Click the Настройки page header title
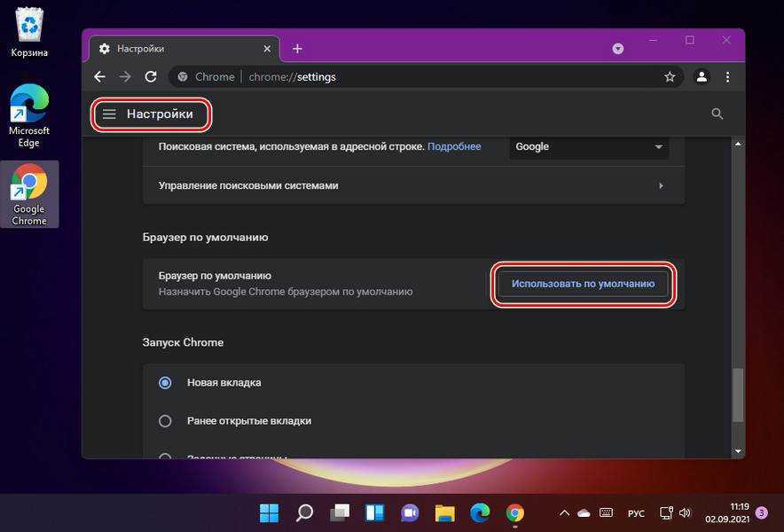The height and width of the screenshot is (532, 784). [x=160, y=114]
